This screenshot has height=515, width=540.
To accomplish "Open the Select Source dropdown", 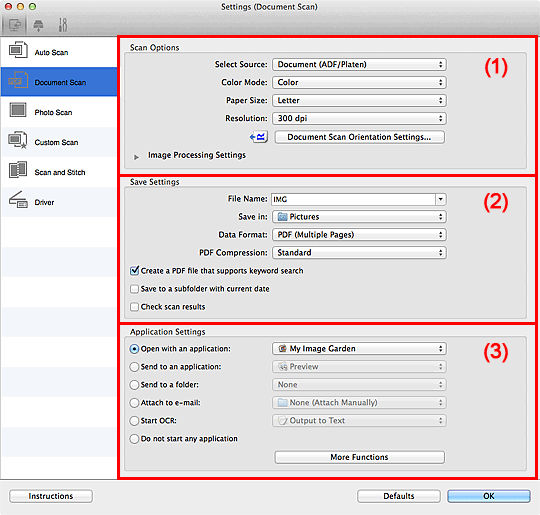I will pyautogui.click(x=359, y=64).
